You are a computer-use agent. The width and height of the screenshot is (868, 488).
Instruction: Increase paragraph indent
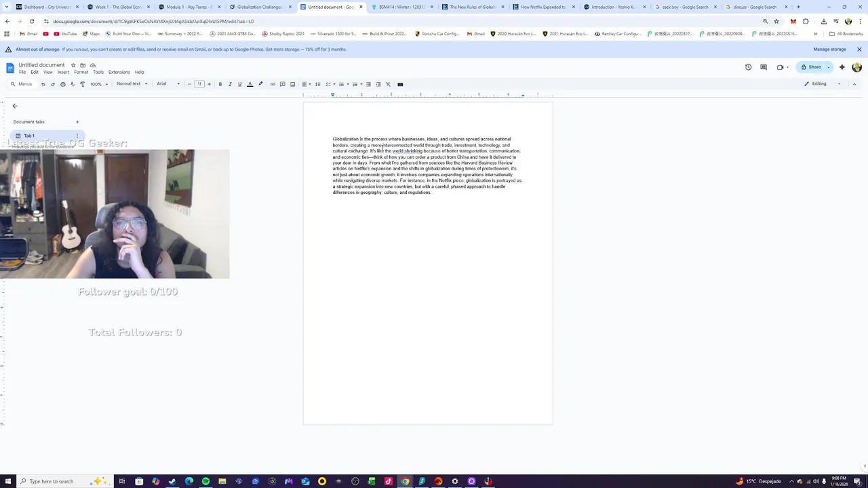click(x=378, y=84)
